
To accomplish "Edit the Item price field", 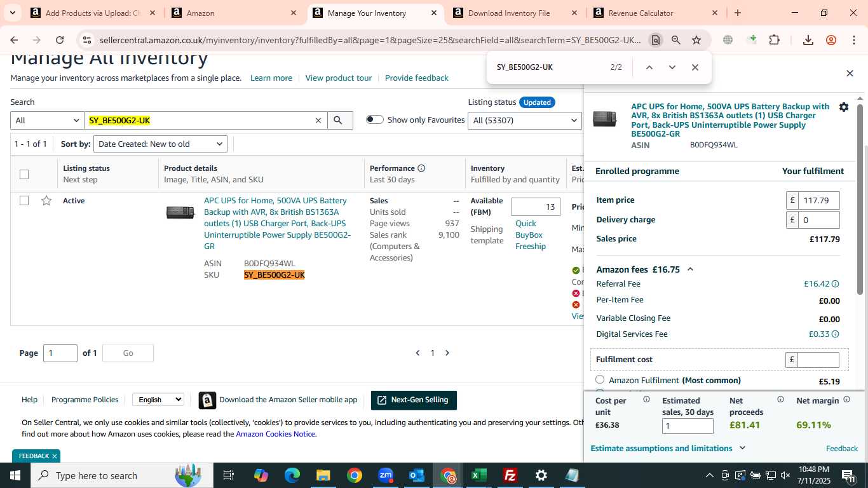I will 818,200.
